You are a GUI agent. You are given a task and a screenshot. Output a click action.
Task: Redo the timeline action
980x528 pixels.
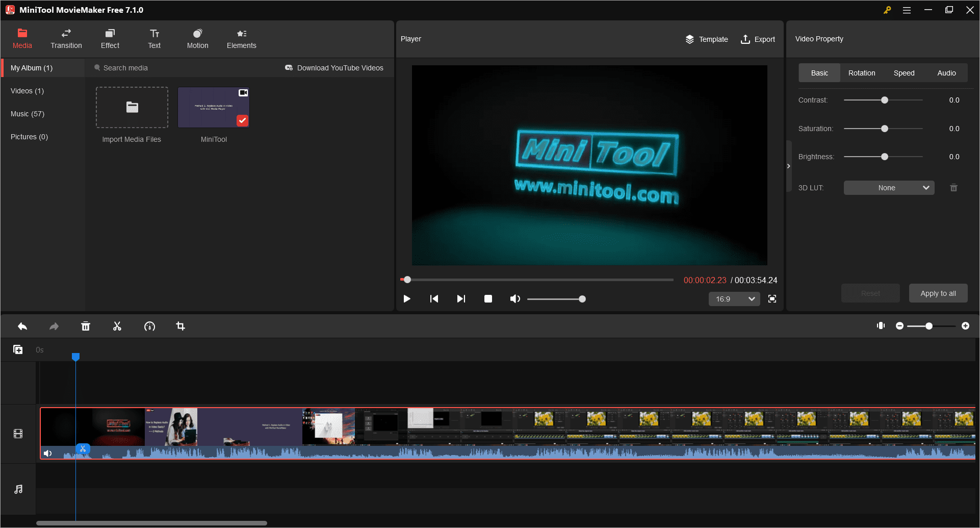[x=54, y=326]
